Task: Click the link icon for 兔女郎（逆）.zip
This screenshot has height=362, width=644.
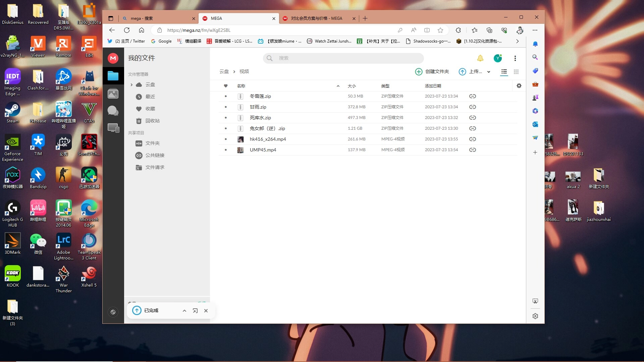Action: coord(473,128)
